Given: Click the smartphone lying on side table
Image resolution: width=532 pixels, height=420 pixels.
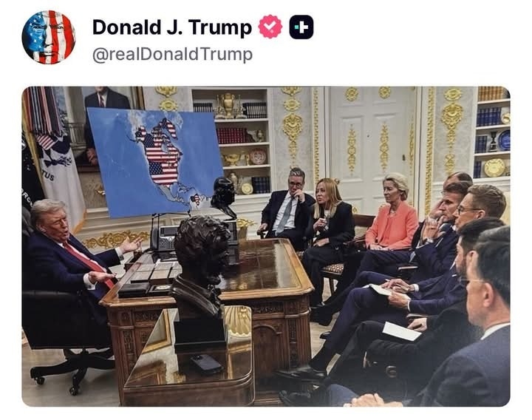Looking at the screenshot, I should coord(206,365).
